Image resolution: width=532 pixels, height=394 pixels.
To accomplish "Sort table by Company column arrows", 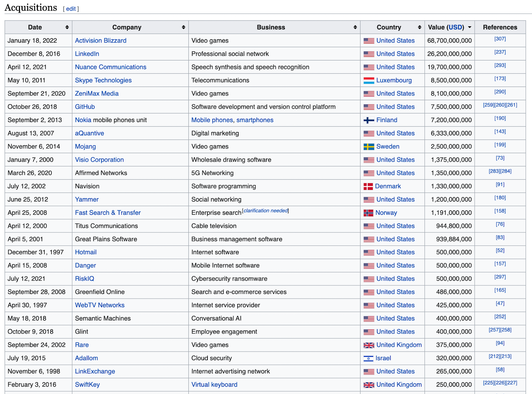I will (183, 27).
